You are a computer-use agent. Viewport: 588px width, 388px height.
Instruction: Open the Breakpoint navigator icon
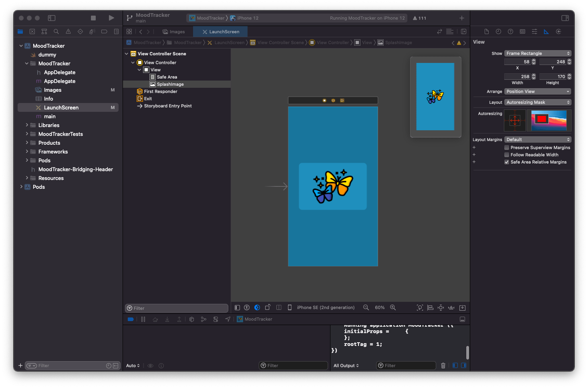coord(104,31)
